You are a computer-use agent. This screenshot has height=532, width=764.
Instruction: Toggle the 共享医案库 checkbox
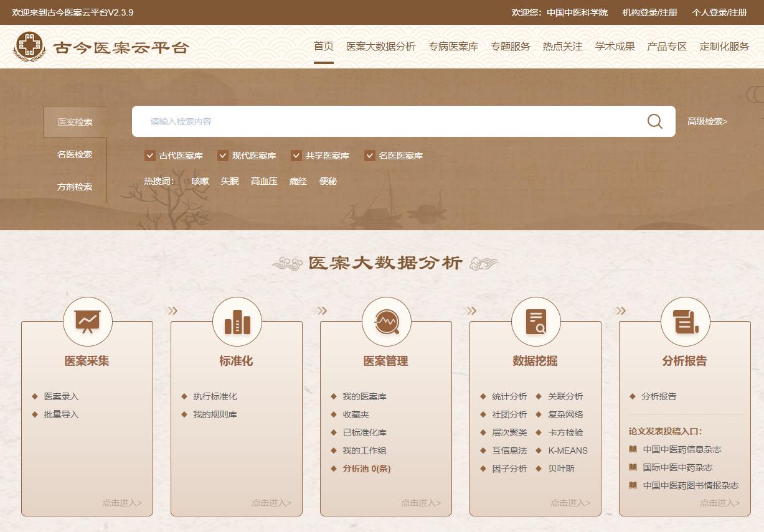point(296,156)
